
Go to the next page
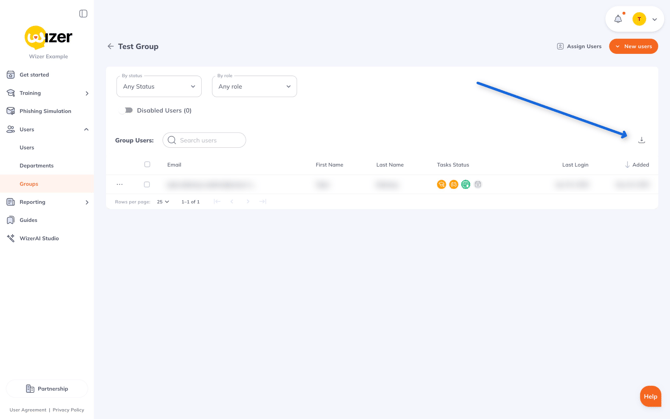(248, 202)
